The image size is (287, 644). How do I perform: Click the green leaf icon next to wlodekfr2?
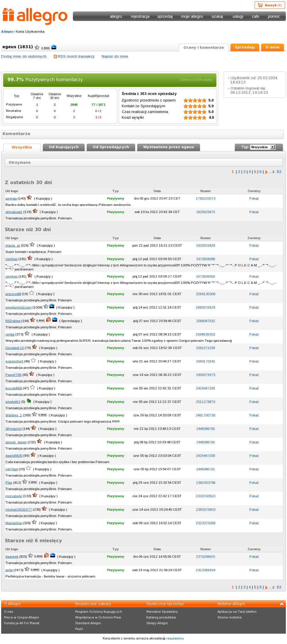29,401
